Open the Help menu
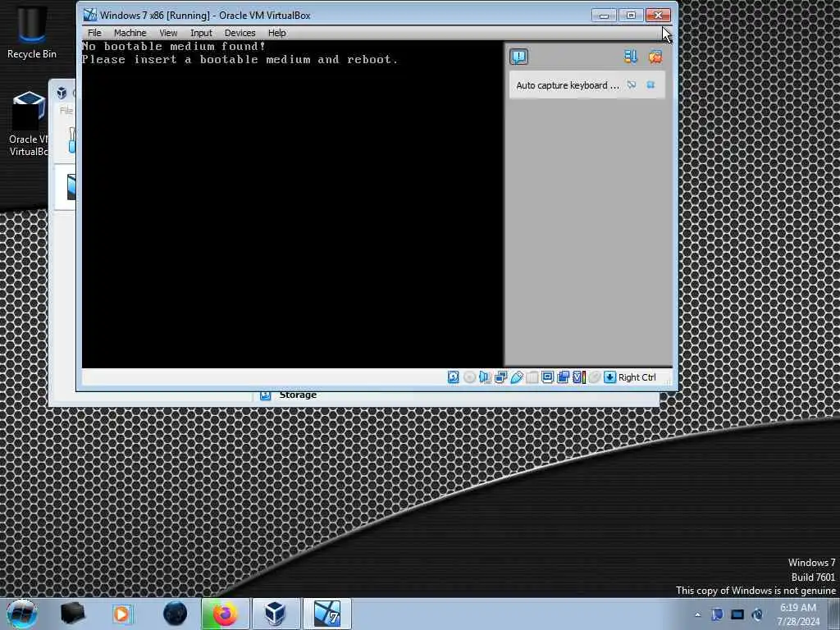 tap(277, 33)
